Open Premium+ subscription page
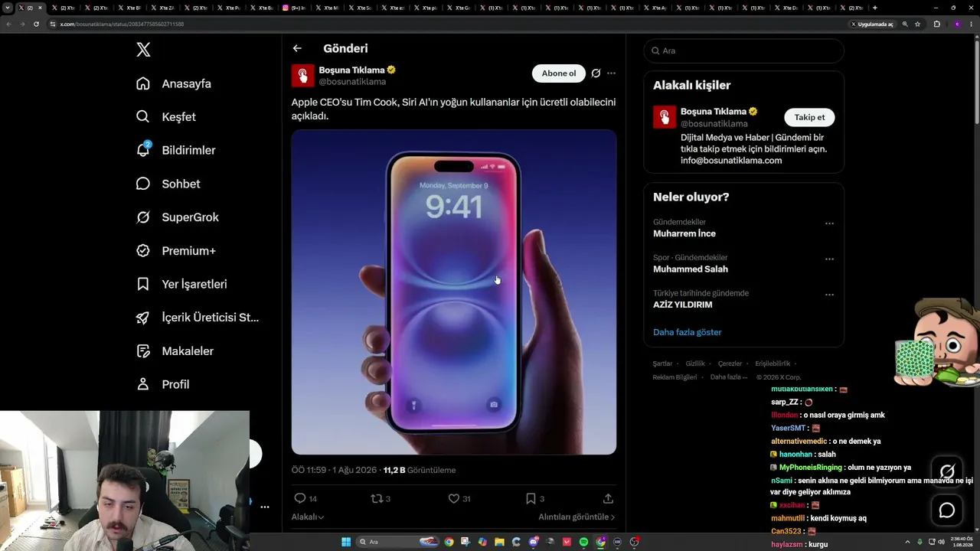Screen dimensions: 980x551 point(176,250)
